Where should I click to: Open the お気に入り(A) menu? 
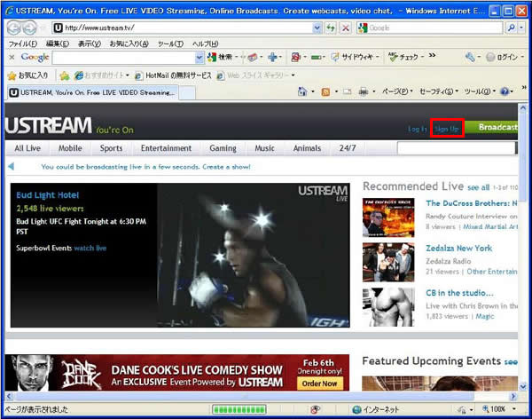pos(129,43)
